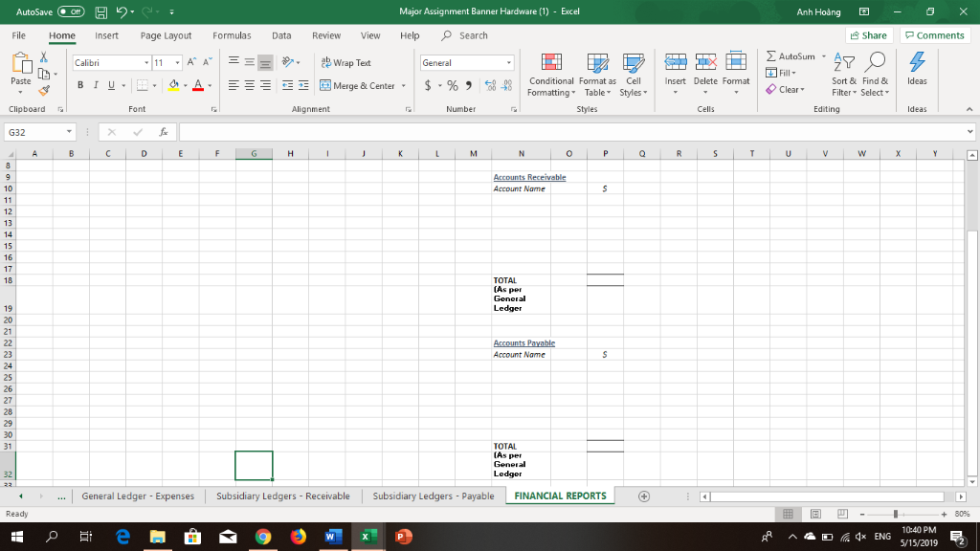This screenshot has width=980, height=551.
Task: Apply the yellow Fill Color swatch
Action: tap(174, 85)
